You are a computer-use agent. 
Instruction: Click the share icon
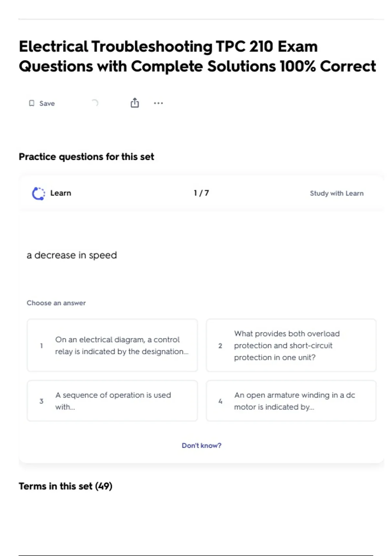click(x=135, y=103)
